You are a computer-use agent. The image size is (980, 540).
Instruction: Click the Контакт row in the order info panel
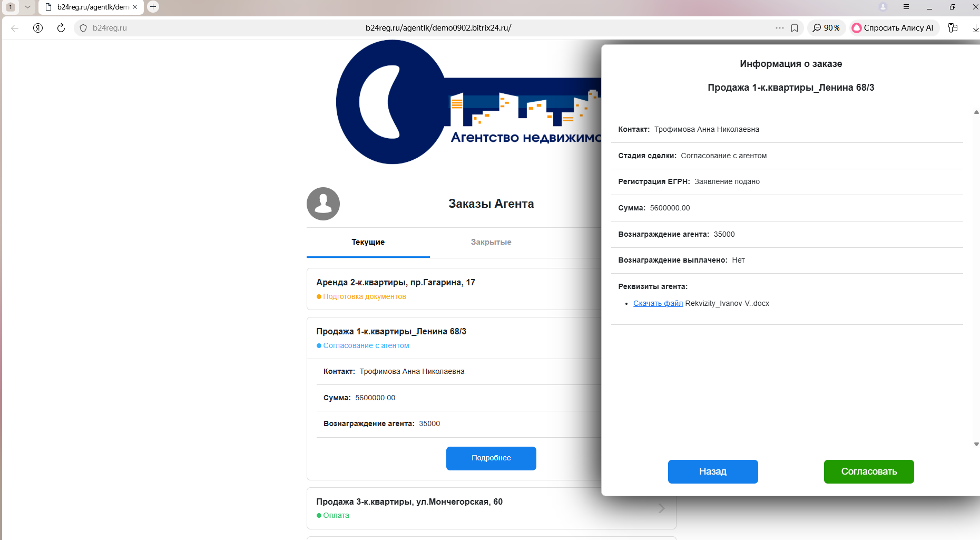point(787,129)
